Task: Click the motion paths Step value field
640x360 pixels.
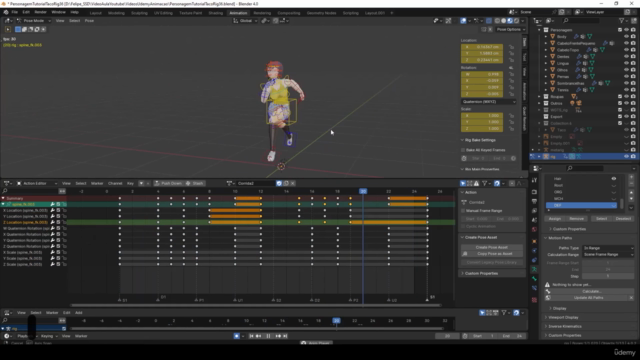Action: [x=607, y=276]
